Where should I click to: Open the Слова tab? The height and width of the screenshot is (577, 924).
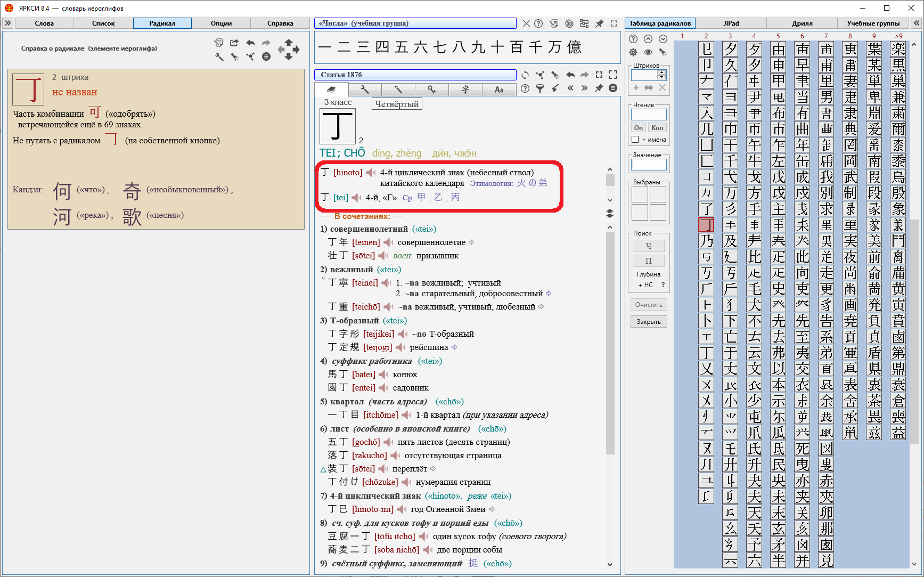point(44,23)
